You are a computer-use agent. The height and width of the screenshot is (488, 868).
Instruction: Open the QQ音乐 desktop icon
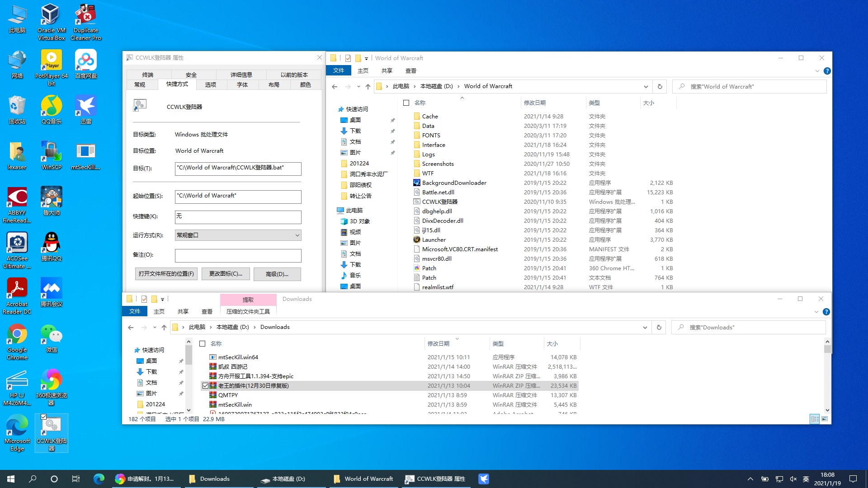pos(51,106)
